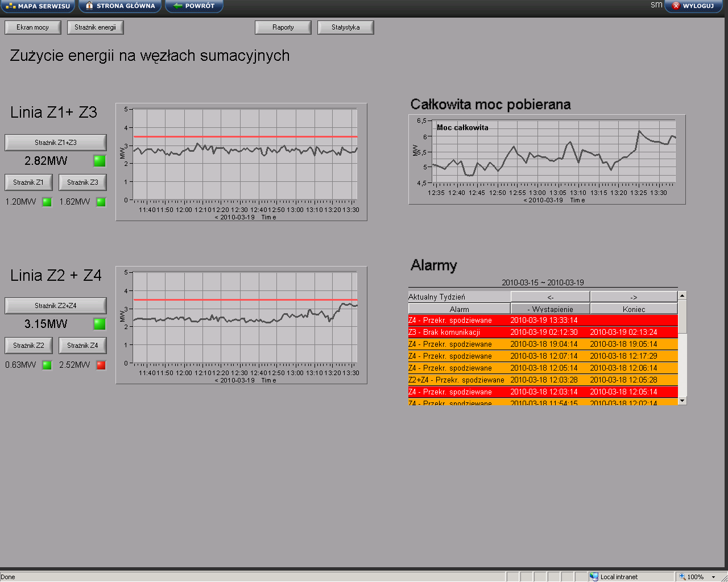Sort alarms by the Koniec column header
Viewport: 728px width, 582px height.
click(634, 309)
